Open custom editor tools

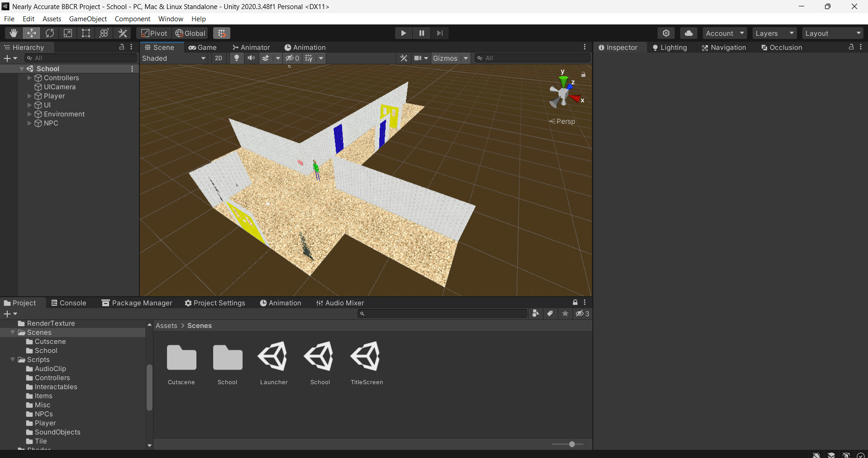123,33
